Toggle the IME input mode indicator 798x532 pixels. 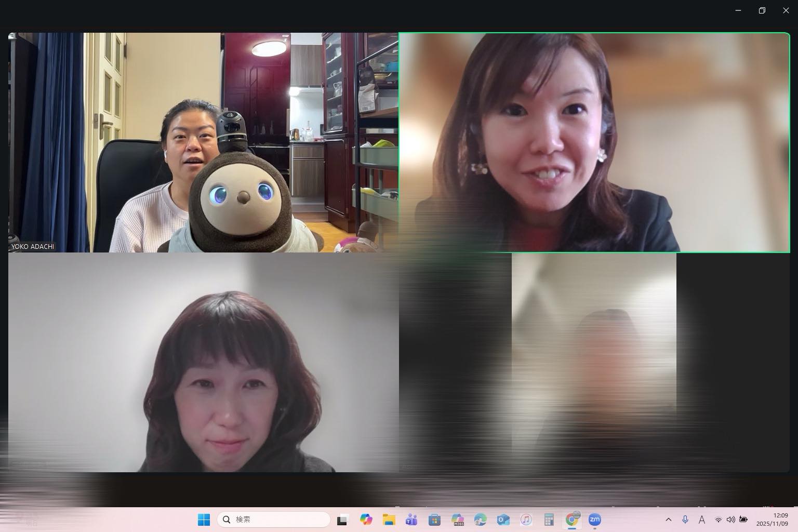point(701,520)
